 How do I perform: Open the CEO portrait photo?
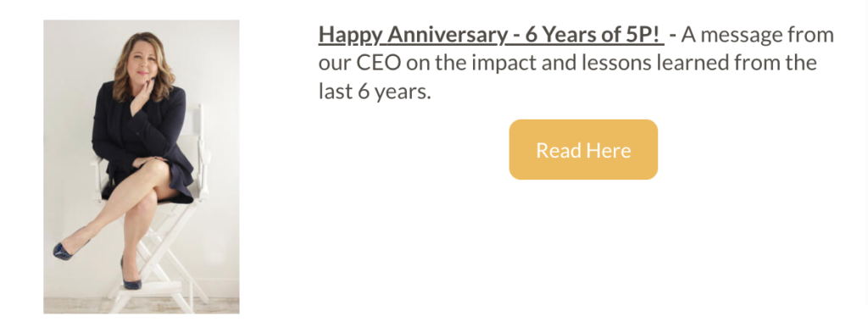tap(142, 166)
